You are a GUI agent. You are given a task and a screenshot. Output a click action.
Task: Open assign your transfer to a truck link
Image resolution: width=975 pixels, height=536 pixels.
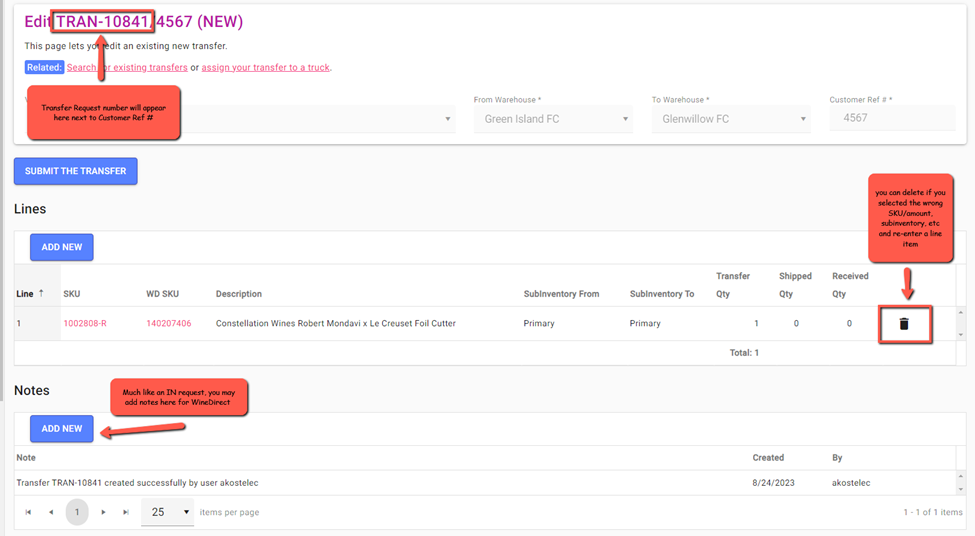pyautogui.click(x=266, y=67)
